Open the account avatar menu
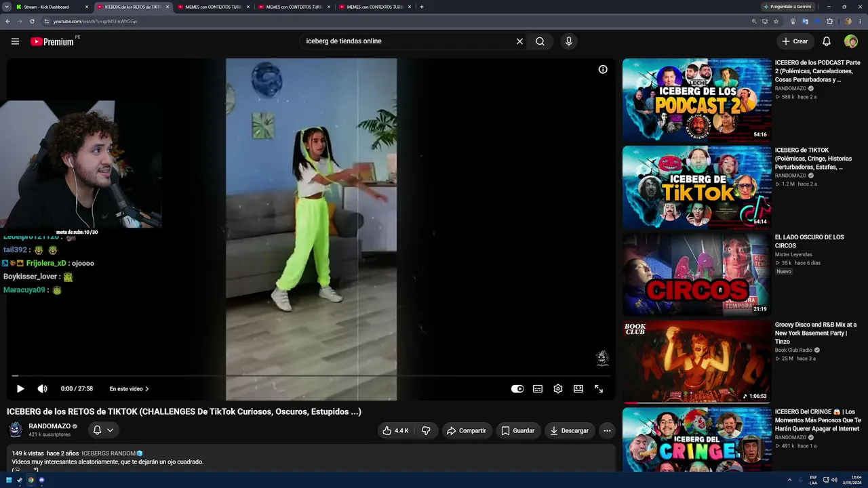The image size is (868, 488). (850, 41)
